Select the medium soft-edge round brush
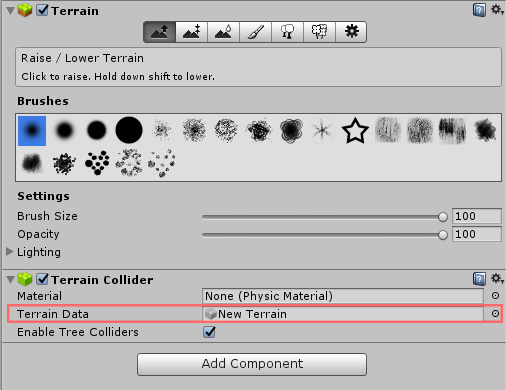 tap(64, 130)
